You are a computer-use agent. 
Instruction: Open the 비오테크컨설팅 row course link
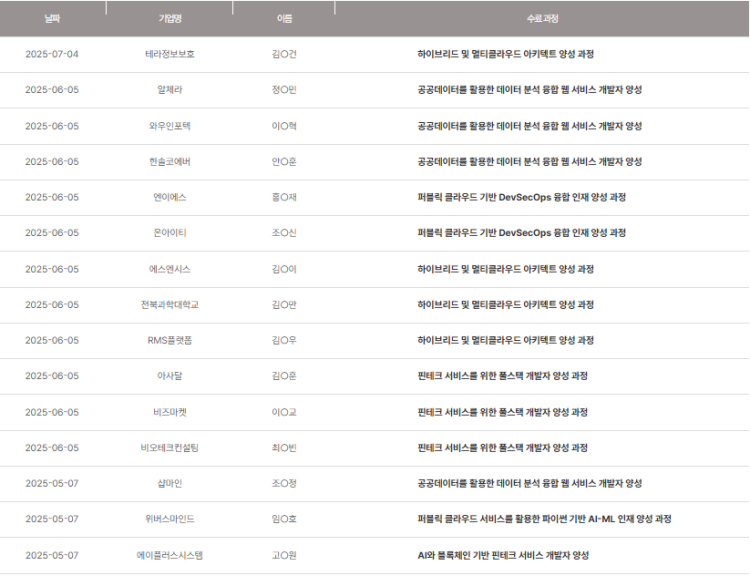[x=502, y=448]
